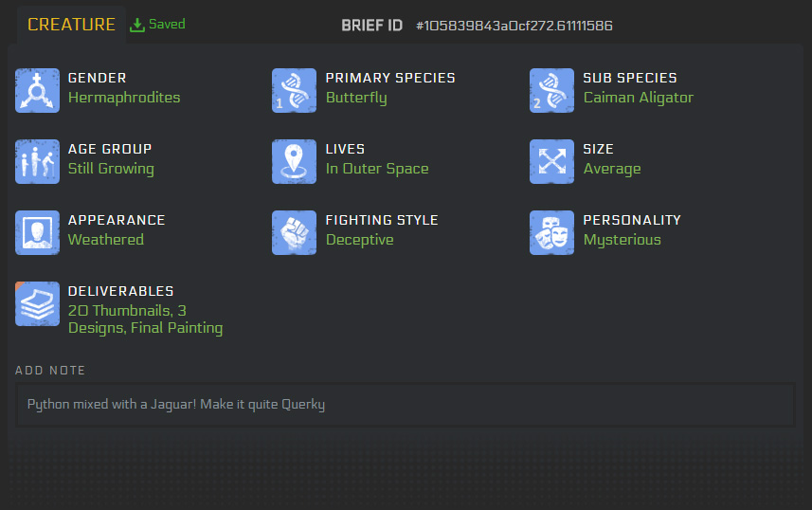Screen dimensions: 812x510
Task: Click the Age Group figures icon
Action: [x=37, y=162]
